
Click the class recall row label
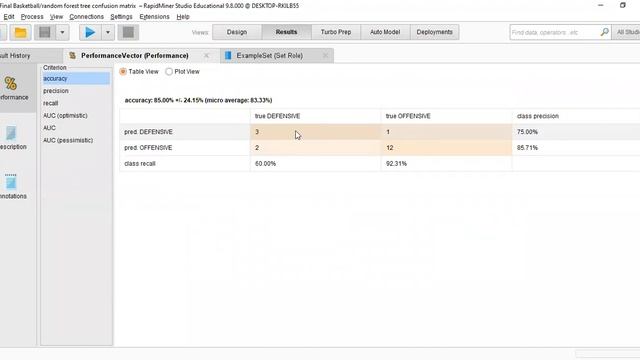pos(140,164)
